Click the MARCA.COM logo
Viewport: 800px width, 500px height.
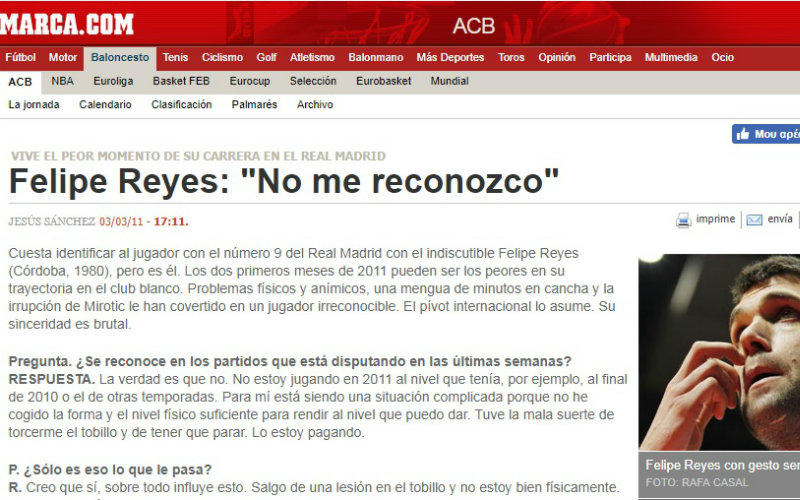coord(67,23)
